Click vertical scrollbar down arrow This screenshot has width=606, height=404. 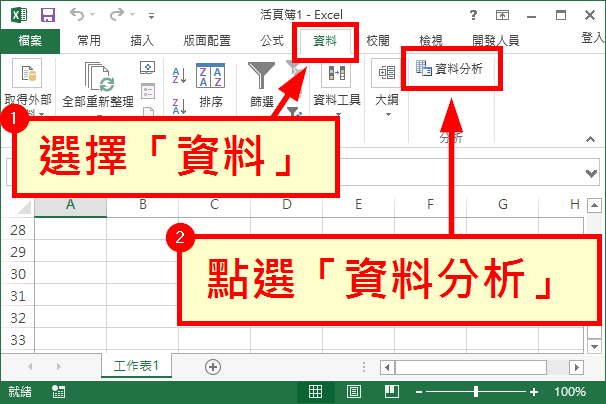pyautogui.click(x=594, y=346)
